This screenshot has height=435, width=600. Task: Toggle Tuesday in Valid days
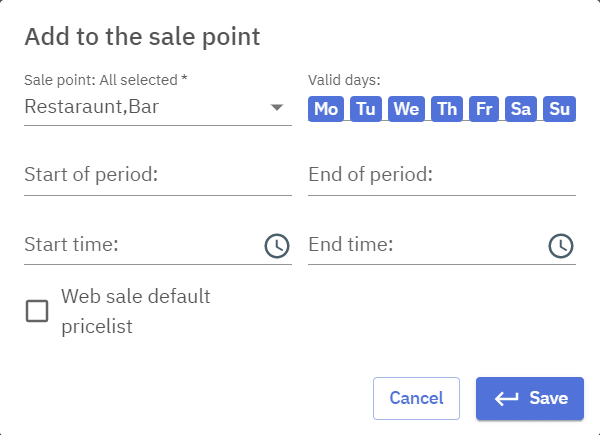[366, 109]
